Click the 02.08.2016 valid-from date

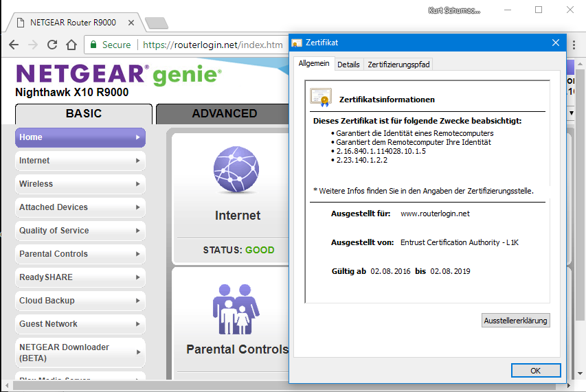point(390,271)
